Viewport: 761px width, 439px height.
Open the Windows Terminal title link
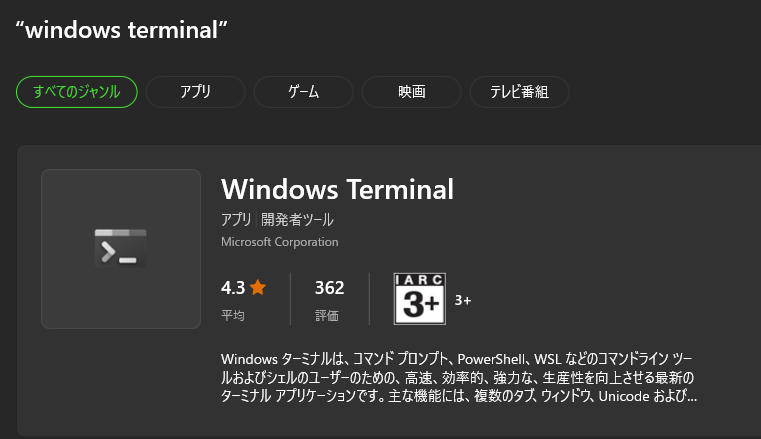[x=337, y=189]
